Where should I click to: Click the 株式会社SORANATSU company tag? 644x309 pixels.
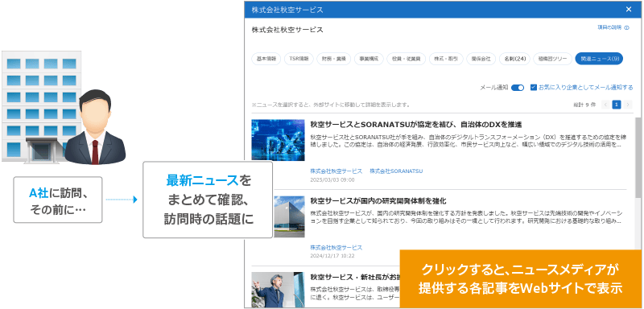(x=396, y=171)
